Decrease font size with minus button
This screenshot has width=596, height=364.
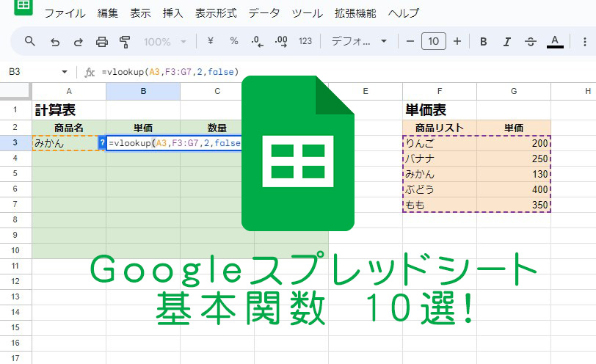tap(410, 41)
